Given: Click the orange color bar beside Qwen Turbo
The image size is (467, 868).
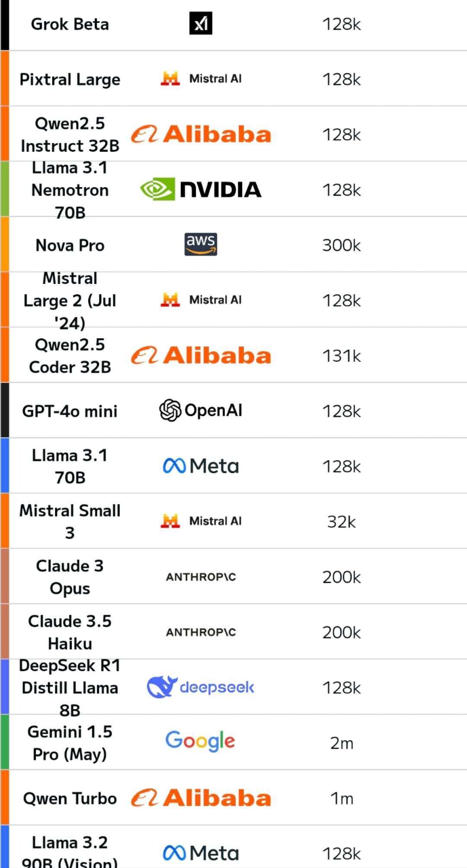Looking at the screenshot, I should (x=4, y=798).
